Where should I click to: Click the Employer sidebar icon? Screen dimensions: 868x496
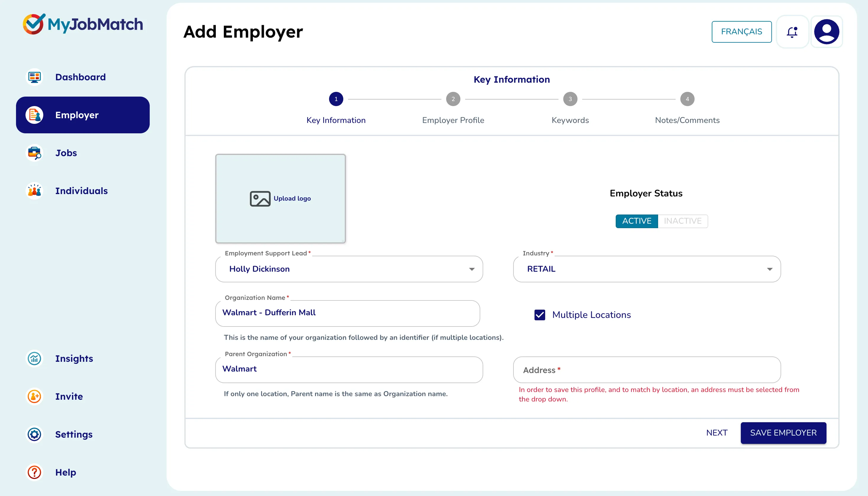coord(35,114)
